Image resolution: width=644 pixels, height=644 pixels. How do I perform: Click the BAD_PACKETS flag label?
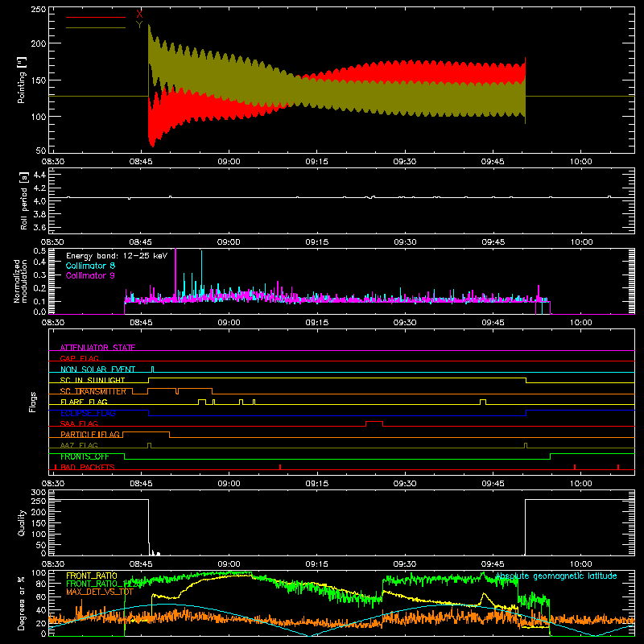click(x=88, y=467)
